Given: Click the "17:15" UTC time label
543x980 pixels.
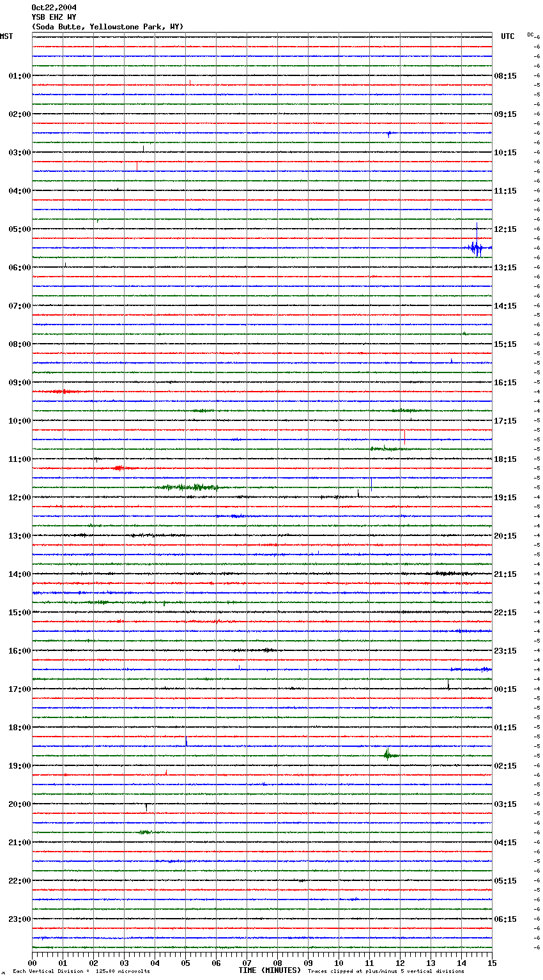Looking at the screenshot, I should coord(505,421).
